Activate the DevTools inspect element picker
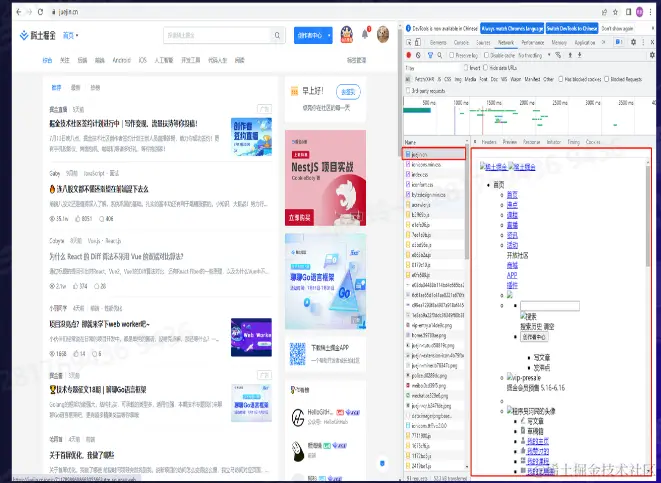The image size is (661, 483). (x=408, y=43)
